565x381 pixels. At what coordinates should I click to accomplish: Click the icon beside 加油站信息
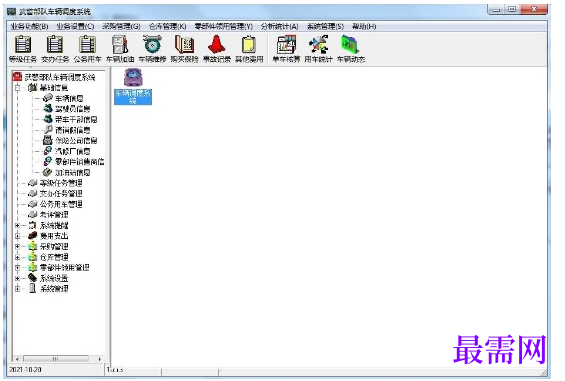(x=48, y=172)
